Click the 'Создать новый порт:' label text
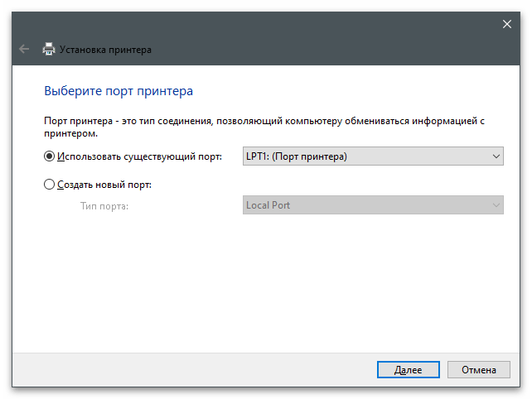The width and height of the screenshot is (532, 399). click(x=104, y=185)
